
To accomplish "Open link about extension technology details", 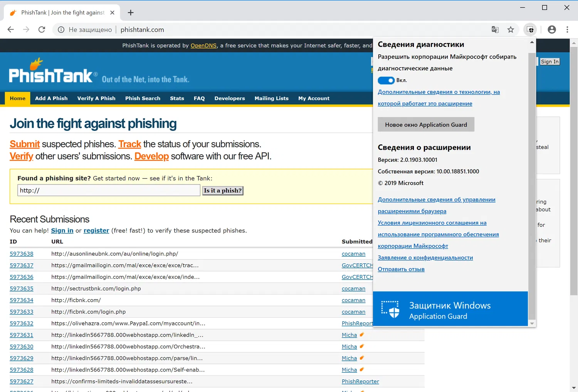I will pyautogui.click(x=439, y=98).
